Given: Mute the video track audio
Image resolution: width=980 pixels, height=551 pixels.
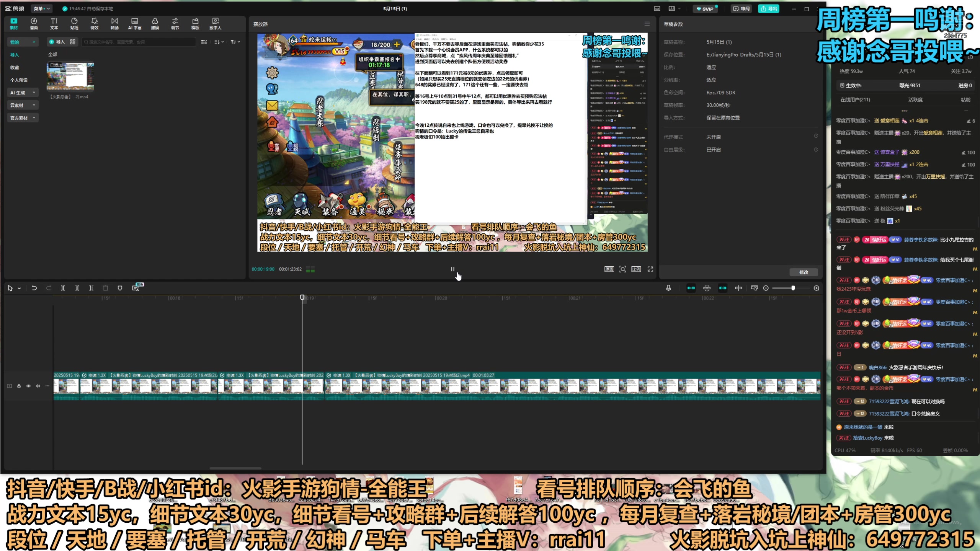Looking at the screenshot, I should click(38, 386).
